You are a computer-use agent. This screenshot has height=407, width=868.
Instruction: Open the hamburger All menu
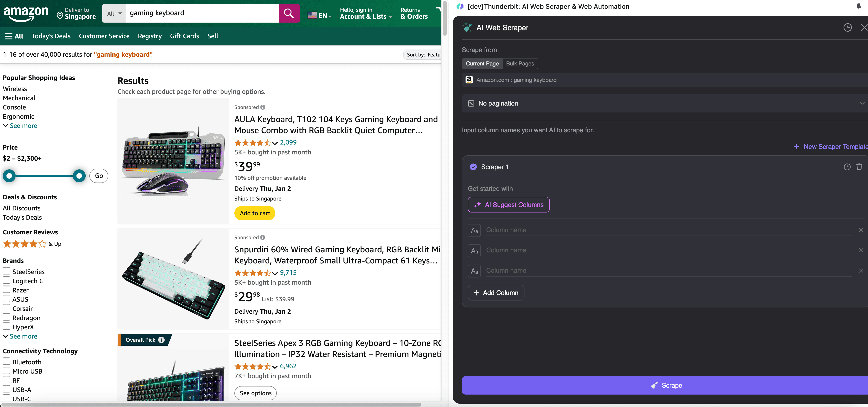coord(14,36)
